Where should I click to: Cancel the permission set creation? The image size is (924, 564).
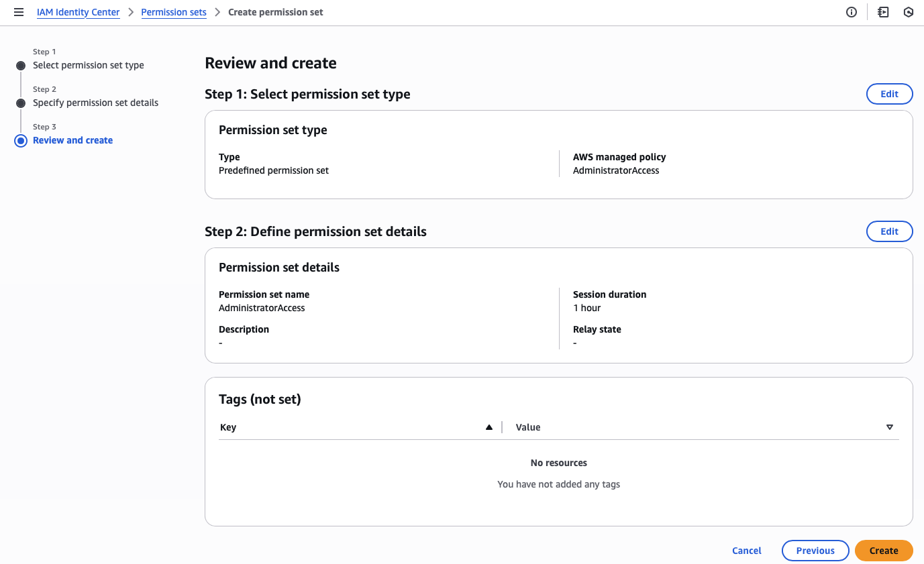click(x=746, y=551)
